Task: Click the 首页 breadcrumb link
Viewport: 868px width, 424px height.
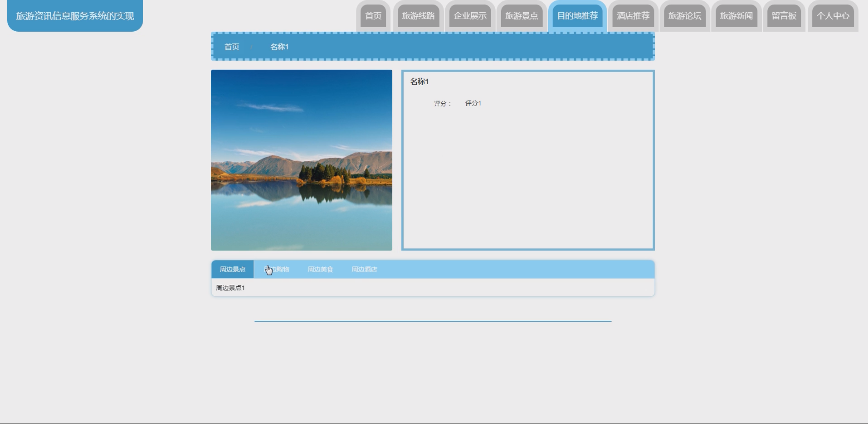Action: tap(232, 47)
